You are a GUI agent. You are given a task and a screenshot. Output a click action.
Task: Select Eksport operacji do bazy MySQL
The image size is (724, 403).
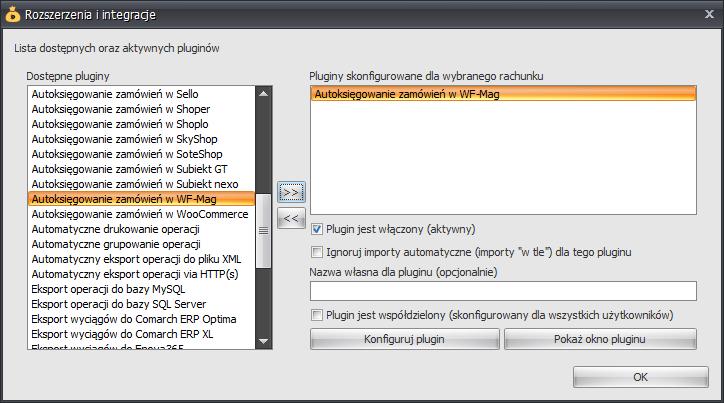coord(141,289)
